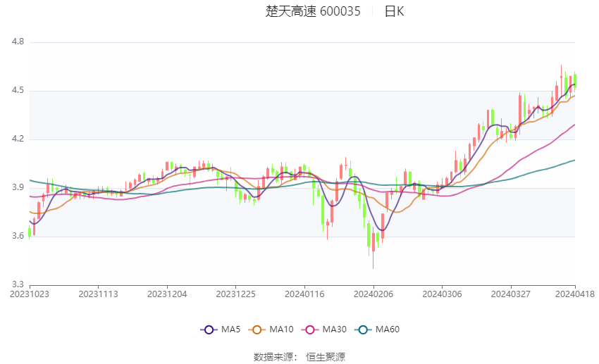This screenshot has width=599, height=364.
Task: Toggle the MA10 legend series
Action: click(271, 330)
